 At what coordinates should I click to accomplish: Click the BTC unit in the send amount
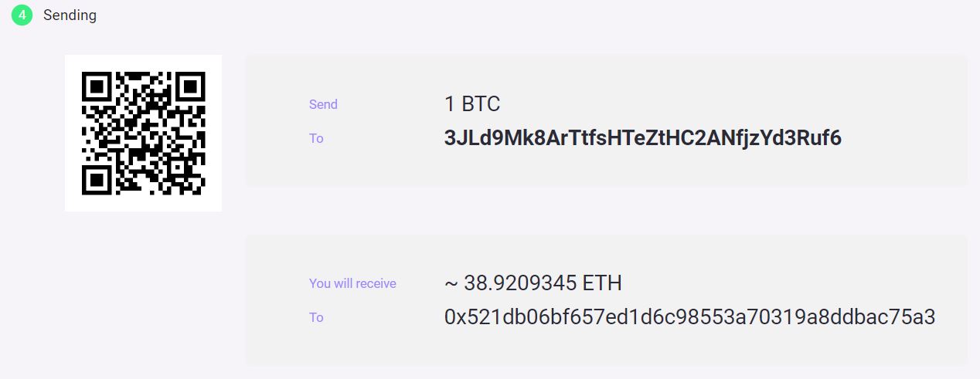coord(481,104)
